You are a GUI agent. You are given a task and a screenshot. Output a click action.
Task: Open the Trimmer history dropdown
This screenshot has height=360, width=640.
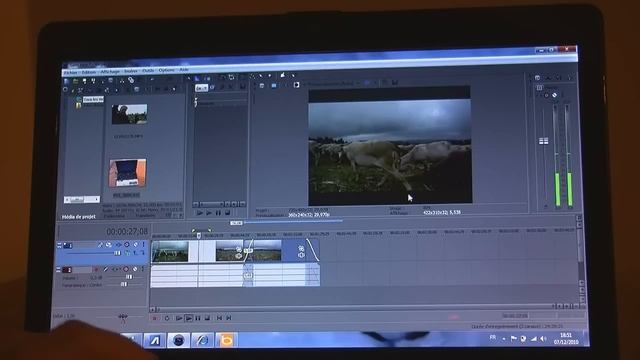pyautogui.click(x=201, y=88)
